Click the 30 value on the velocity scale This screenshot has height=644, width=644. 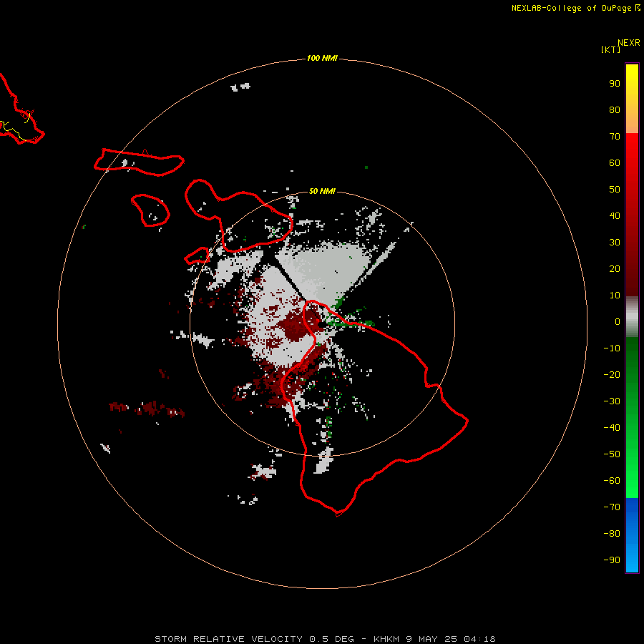(615, 243)
